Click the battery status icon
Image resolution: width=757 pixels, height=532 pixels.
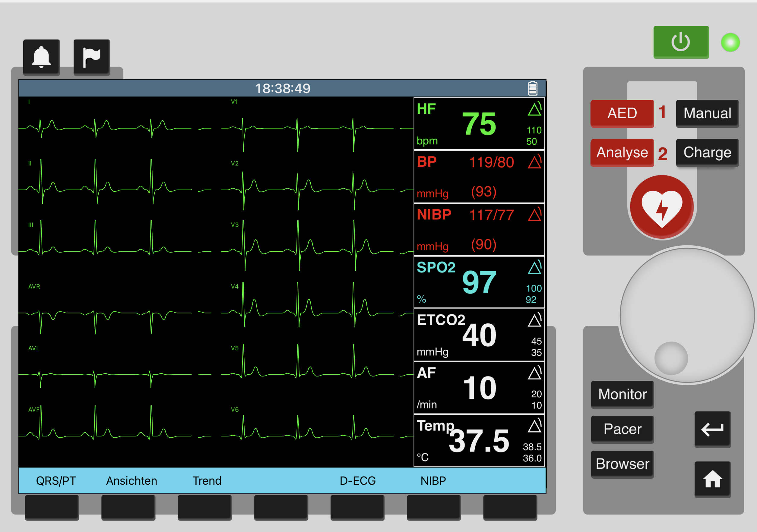pyautogui.click(x=533, y=88)
